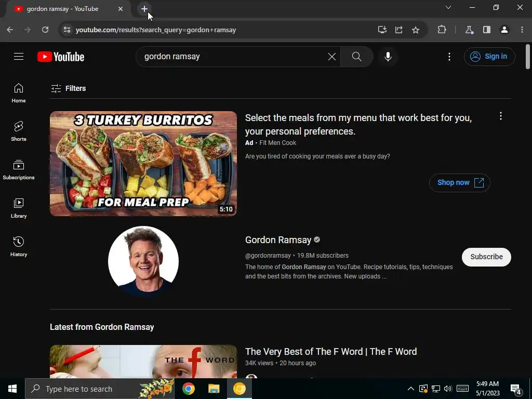
Task: Open the Home sidebar item
Action: click(19, 93)
